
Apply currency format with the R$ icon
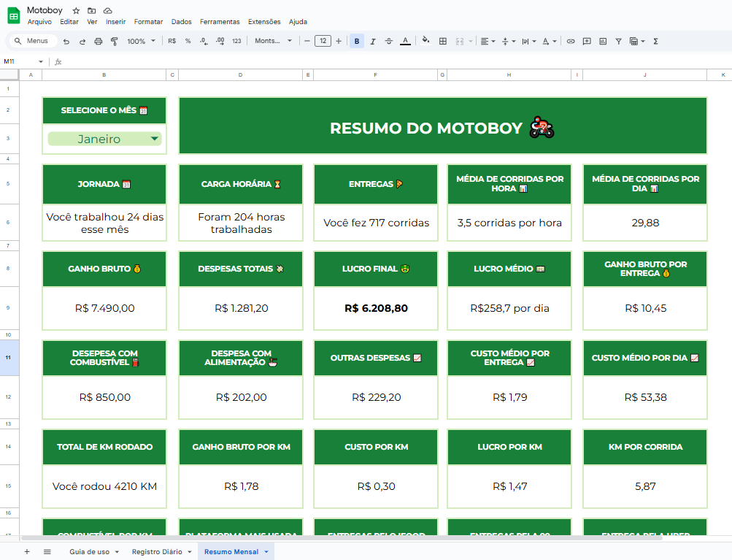172,41
